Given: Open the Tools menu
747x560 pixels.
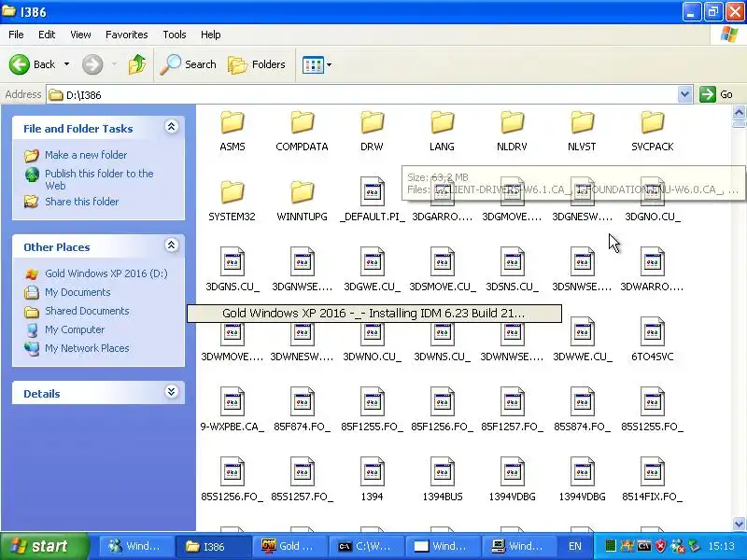Looking at the screenshot, I should coord(175,35).
